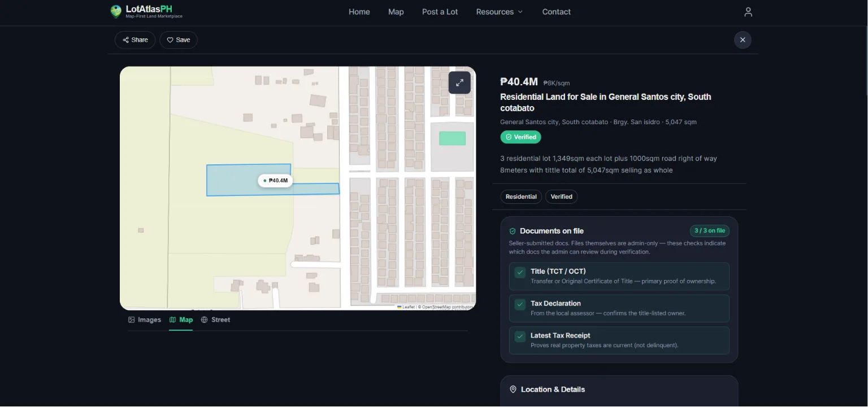Close the listing with X button
Viewport: 868px width, 407px height.
pyautogui.click(x=743, y=40)
